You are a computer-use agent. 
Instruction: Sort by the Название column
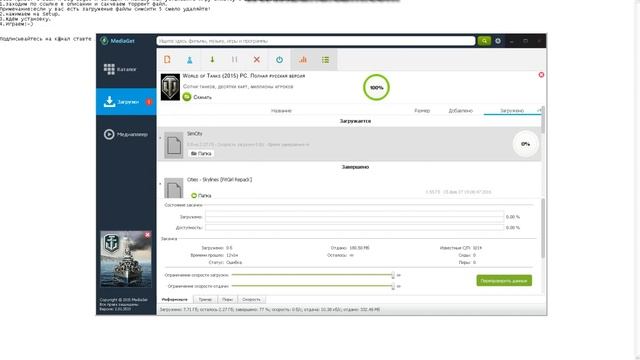point(281,111)
